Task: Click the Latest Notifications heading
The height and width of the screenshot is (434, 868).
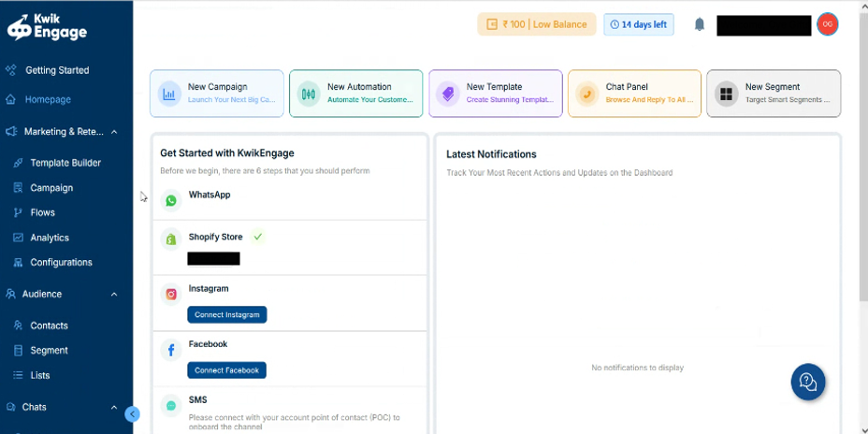Action: (x=492, y=154)
